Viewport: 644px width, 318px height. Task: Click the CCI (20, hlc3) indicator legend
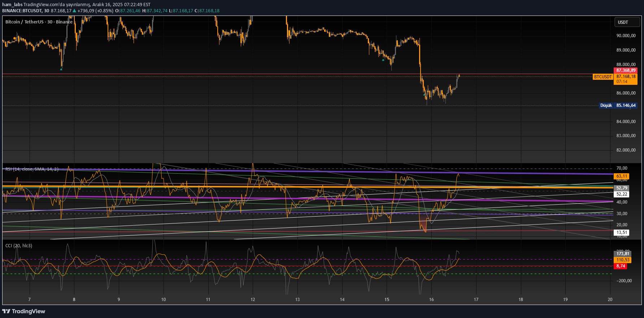point(19,245)
